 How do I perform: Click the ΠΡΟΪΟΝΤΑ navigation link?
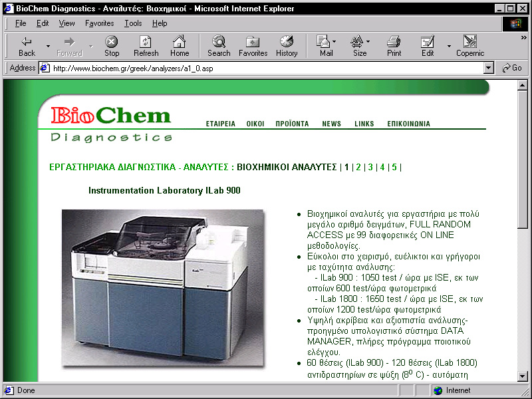tap(292, 124)
